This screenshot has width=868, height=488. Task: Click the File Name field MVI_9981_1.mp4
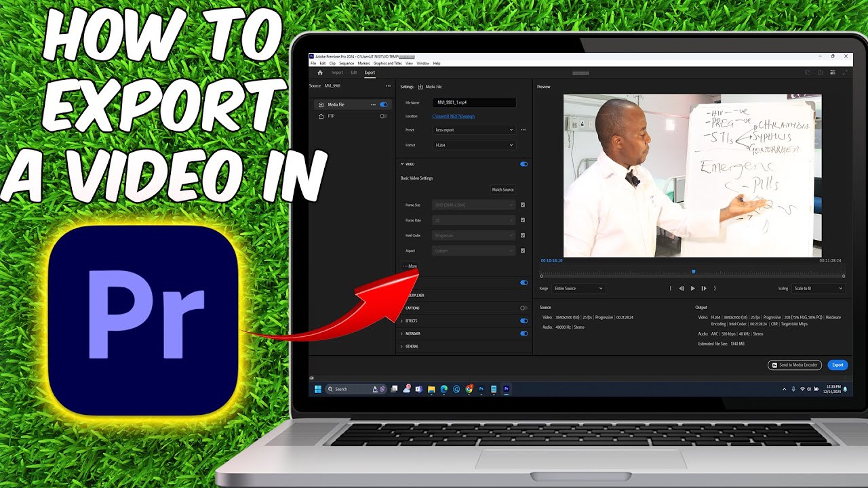tap(474, 102)
